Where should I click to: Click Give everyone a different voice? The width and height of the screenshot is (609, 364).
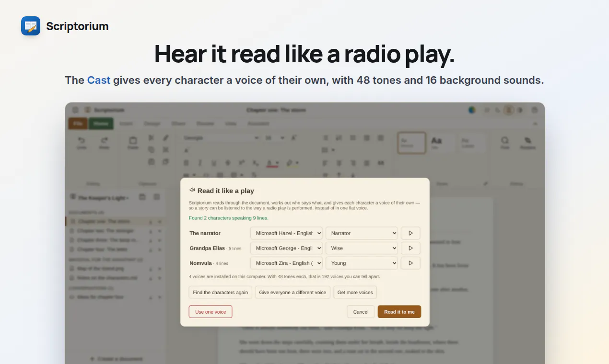pyautogui.click(x=293, y=292)
